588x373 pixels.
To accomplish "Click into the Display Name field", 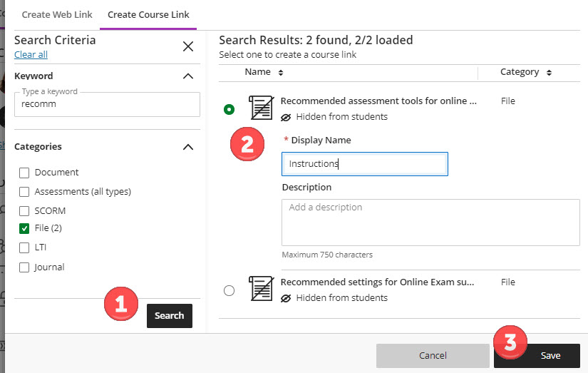I will pos(364,164).
